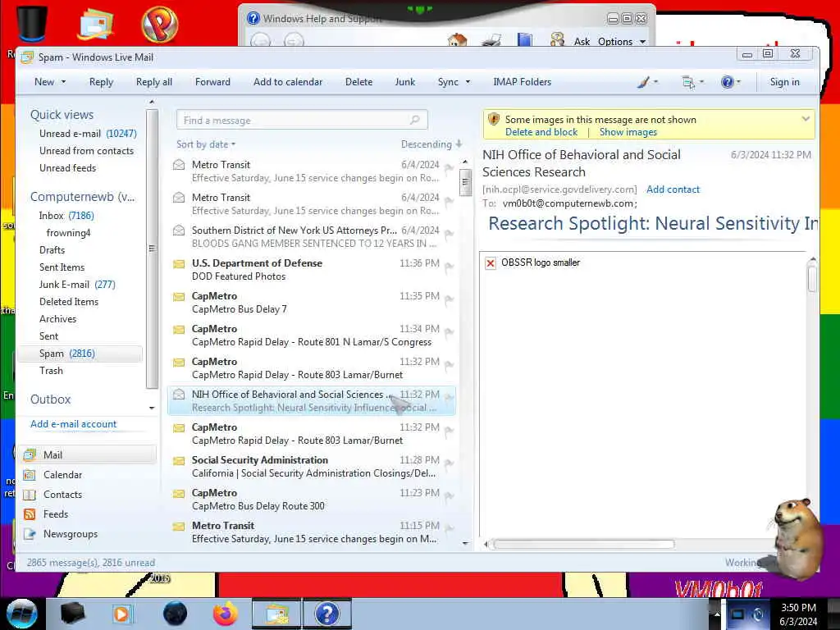Screen dimensions: 840x630
Task: Open Options menu in Windows Help window
Action: pos(622,41)
